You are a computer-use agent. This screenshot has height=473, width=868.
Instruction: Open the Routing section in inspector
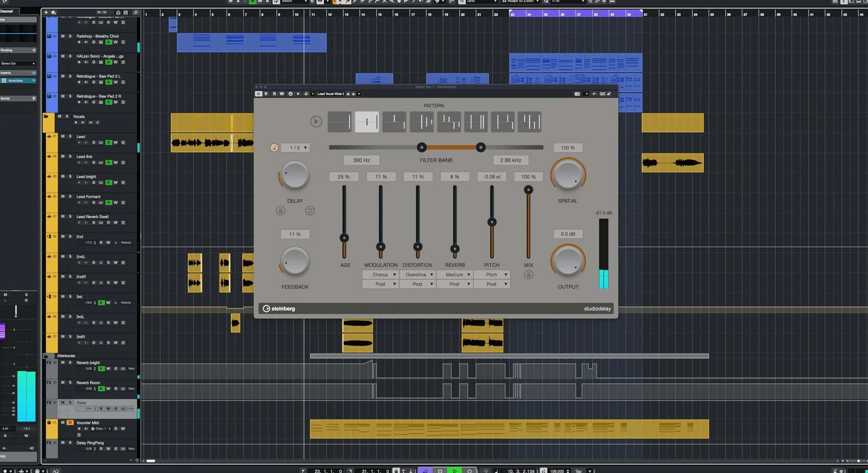coord(18,50)
